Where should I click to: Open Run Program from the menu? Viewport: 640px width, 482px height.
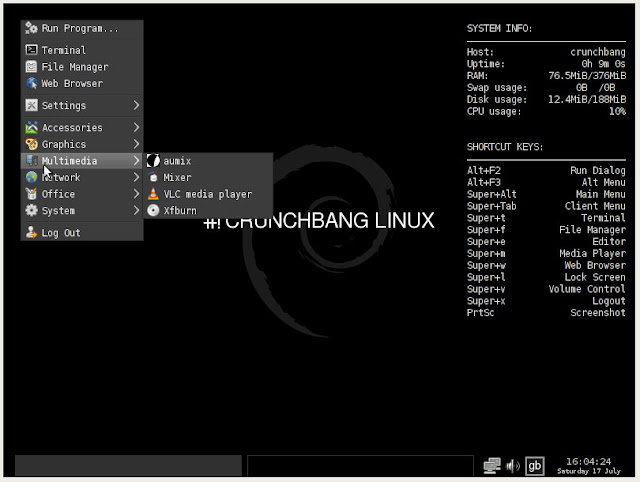pyautogui.click(x=82, y=28)
